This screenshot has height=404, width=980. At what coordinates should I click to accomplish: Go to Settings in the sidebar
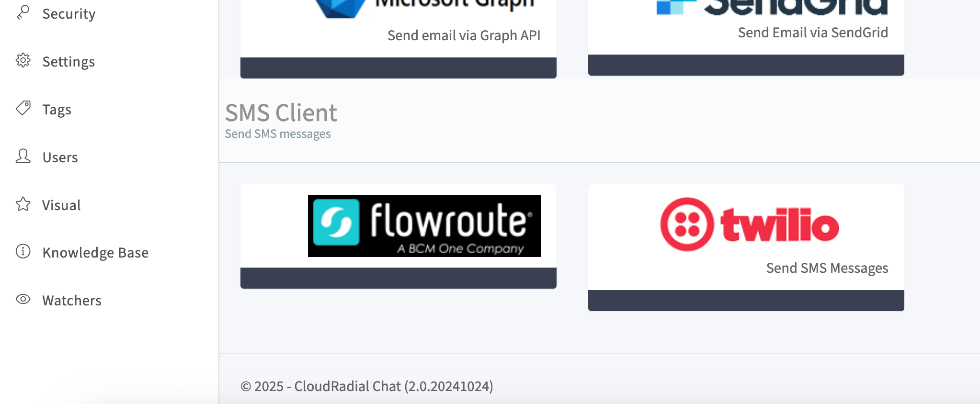click(x=68, y=62)
